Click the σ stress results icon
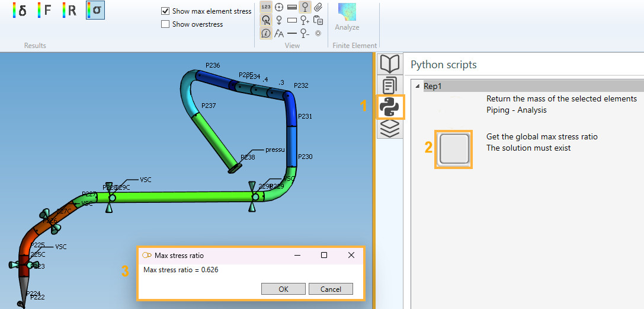This screenshot has height=309, width=644. [95, 10]
